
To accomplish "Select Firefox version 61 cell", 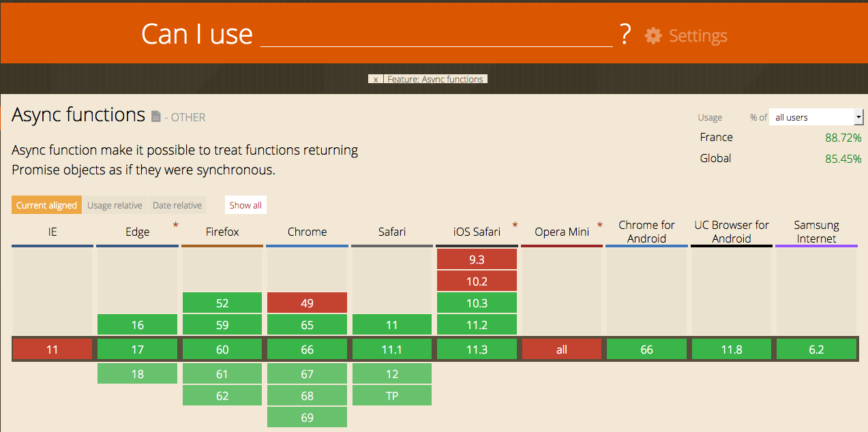I will coord(222,374).
